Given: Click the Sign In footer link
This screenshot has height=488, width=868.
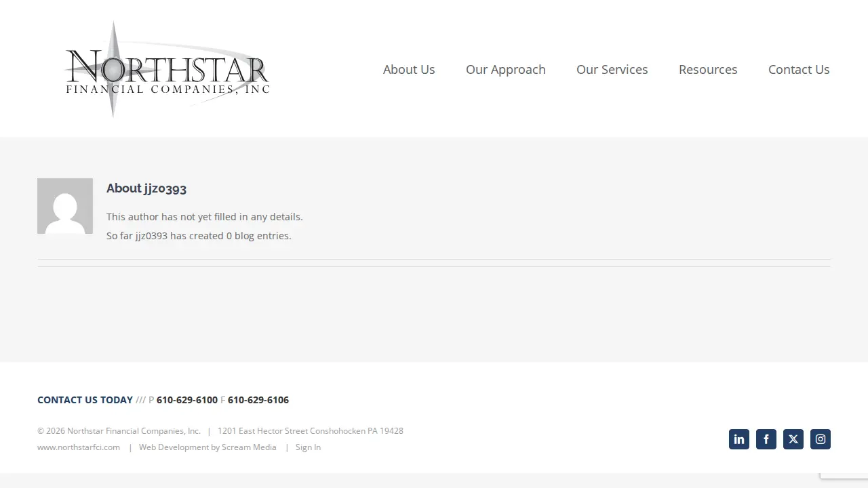Looking at the screenshot, I should tap(308, 447).
